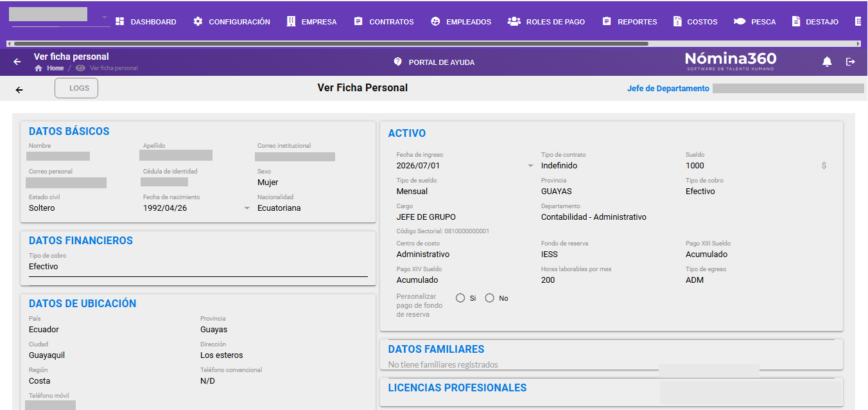
Task: Click the Horas laborables value 200
Action: tap(548, 280)
